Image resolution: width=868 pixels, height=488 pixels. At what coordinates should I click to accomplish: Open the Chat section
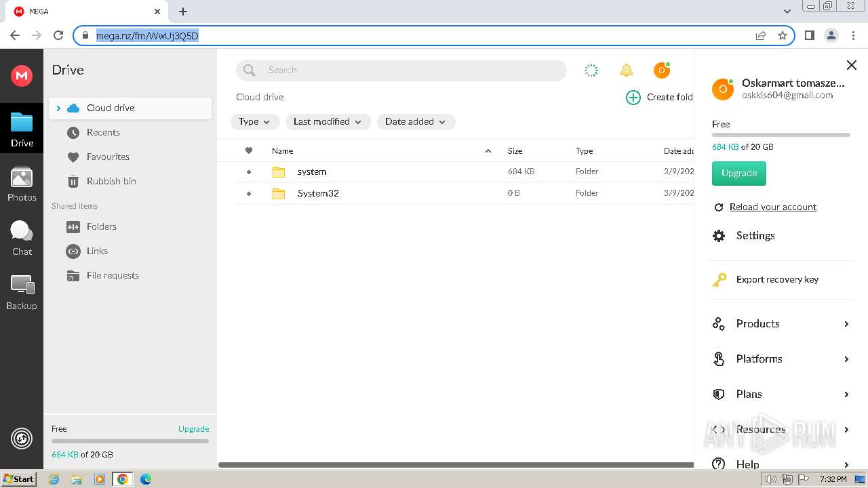pyautogui.click(x=22, y=239)
